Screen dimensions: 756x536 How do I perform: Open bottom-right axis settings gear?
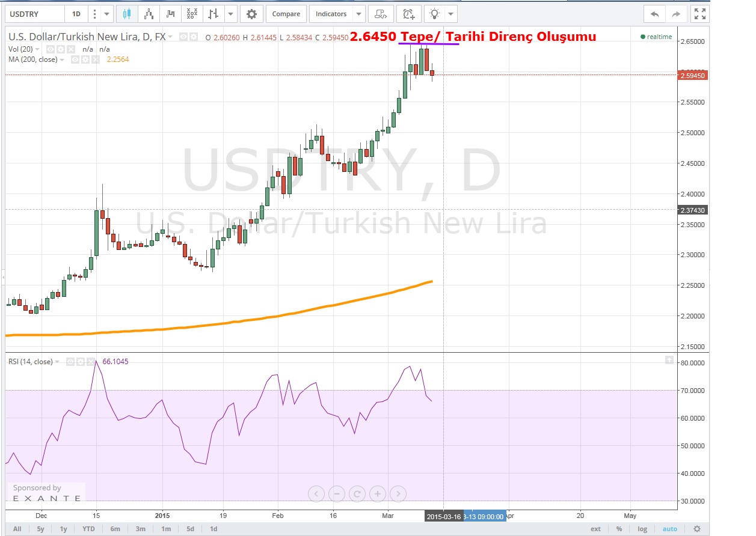pyautogui.click(x=697, y=529)
